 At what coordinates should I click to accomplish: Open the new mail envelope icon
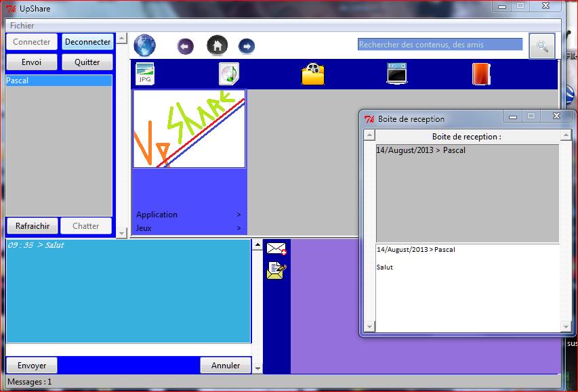(276, 248)
